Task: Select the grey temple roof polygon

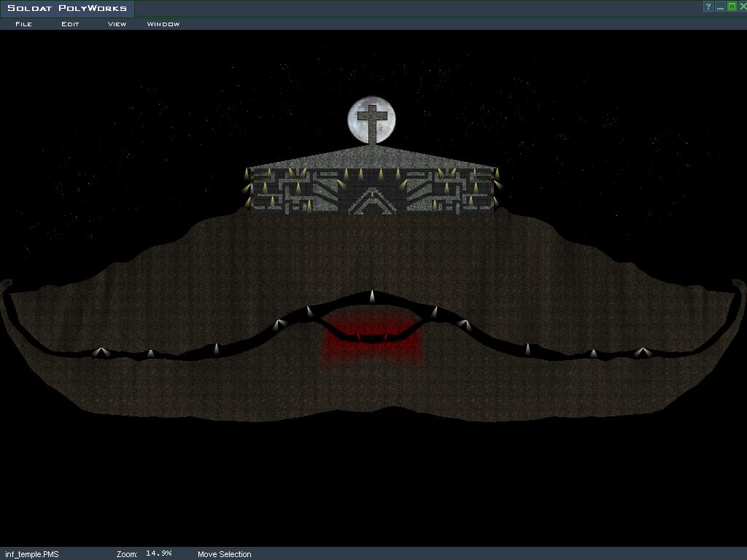Action: point(372,157)
